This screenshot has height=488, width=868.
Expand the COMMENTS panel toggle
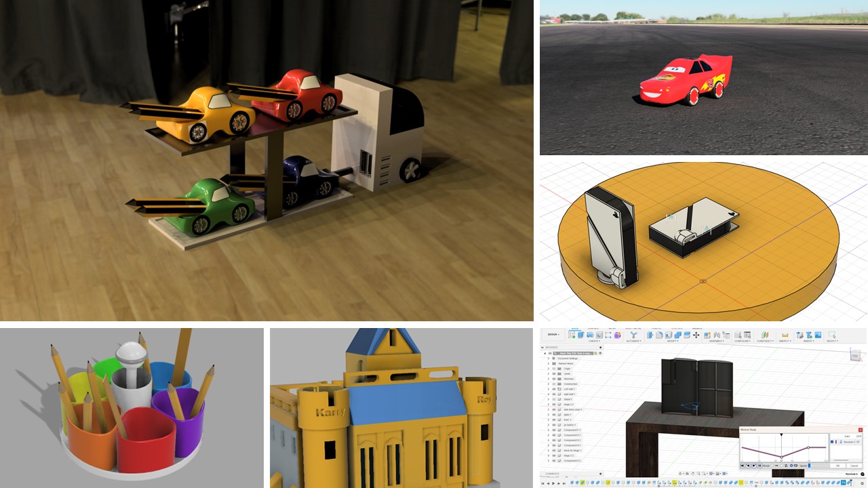(600, 474)
